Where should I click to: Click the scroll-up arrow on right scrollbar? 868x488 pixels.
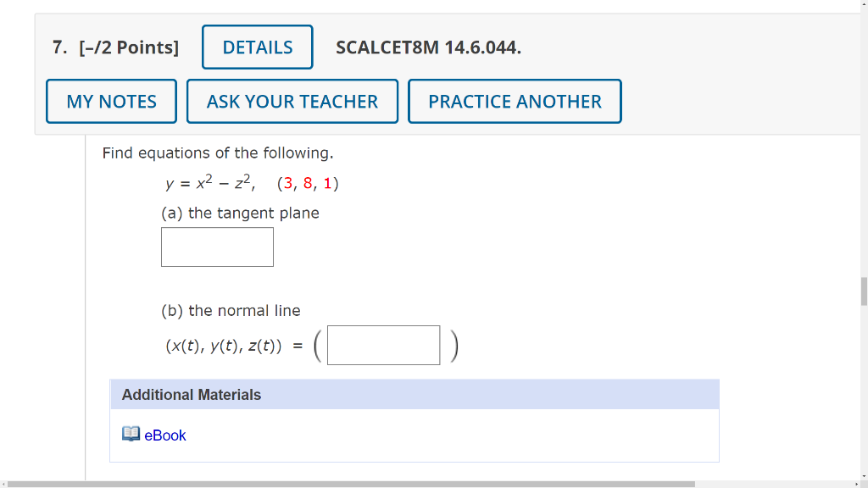tap(862, 7)
